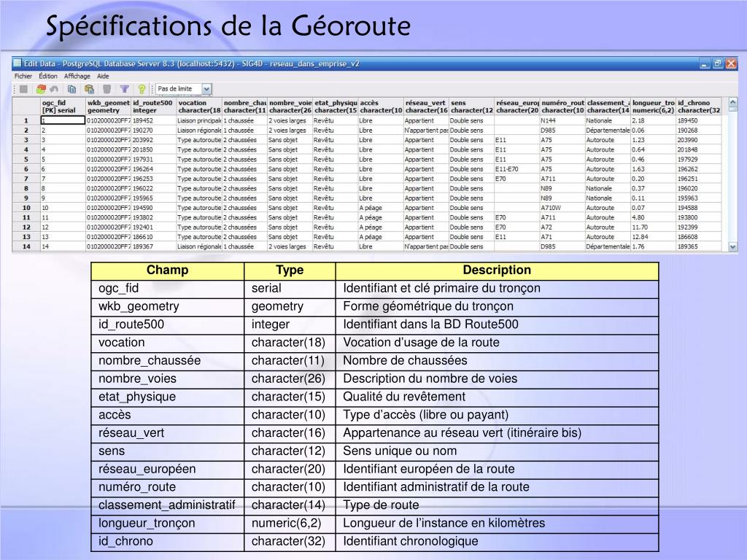Click the yellow 'Description' header in lower table
Image resolution: width=747 pixels, height=560 pixels.
click(497, 271)
